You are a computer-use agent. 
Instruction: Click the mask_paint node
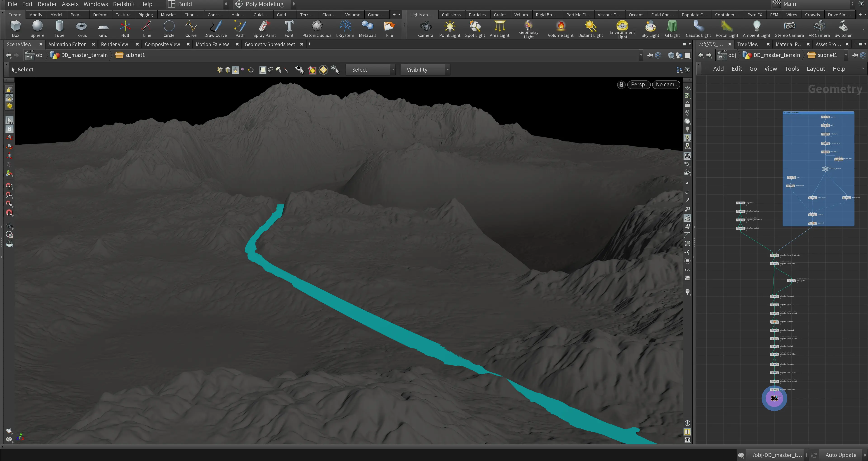click(791, 281)
